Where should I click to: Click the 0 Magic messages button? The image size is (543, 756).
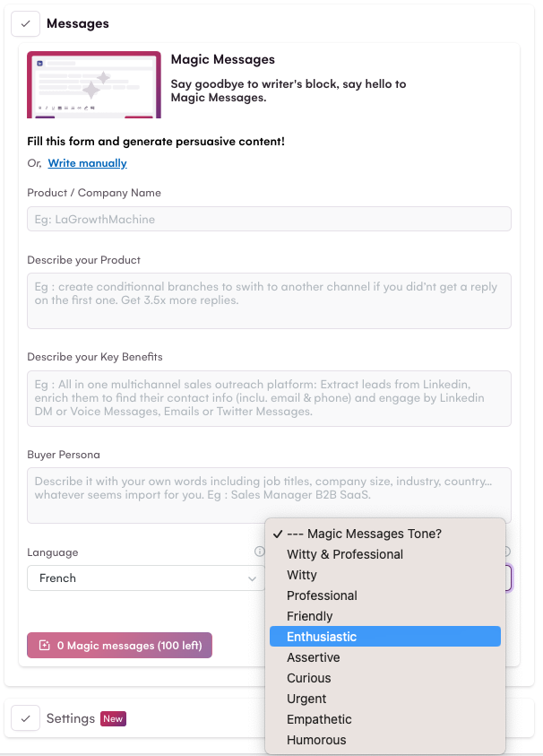119,645
